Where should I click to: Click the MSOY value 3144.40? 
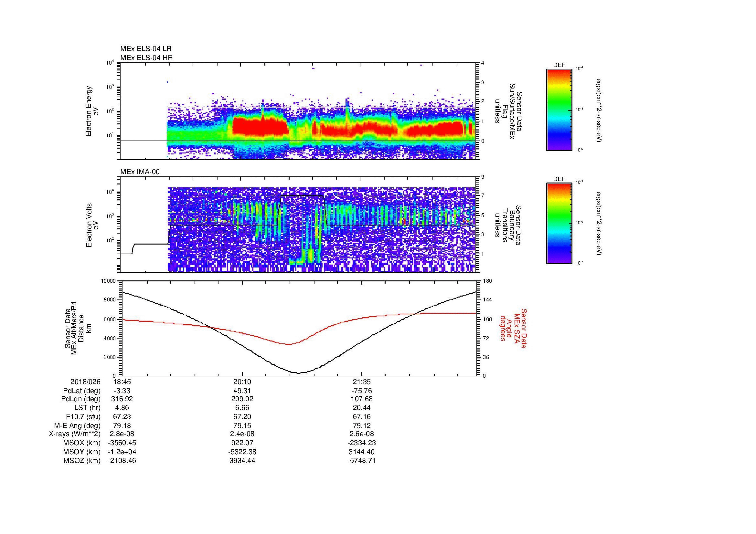(362, 452)
